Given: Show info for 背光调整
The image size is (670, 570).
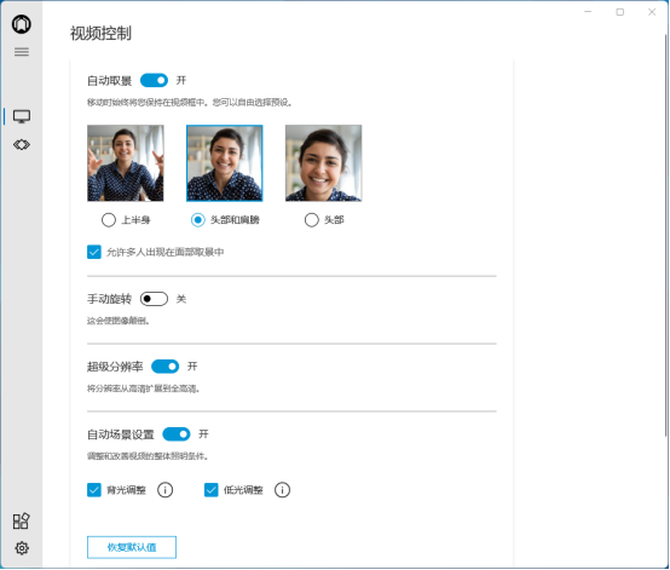Looking at the screenshot, I should 165,490.
